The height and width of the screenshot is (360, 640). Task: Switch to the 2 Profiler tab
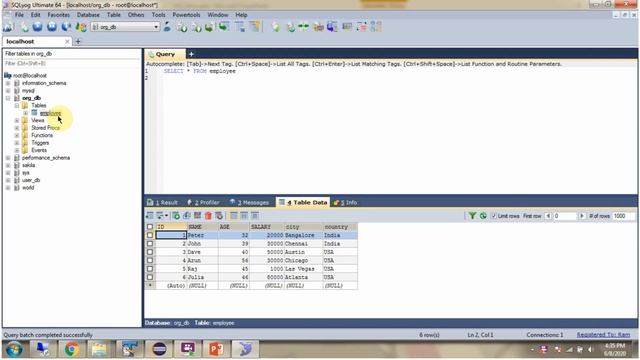(203, 202)
